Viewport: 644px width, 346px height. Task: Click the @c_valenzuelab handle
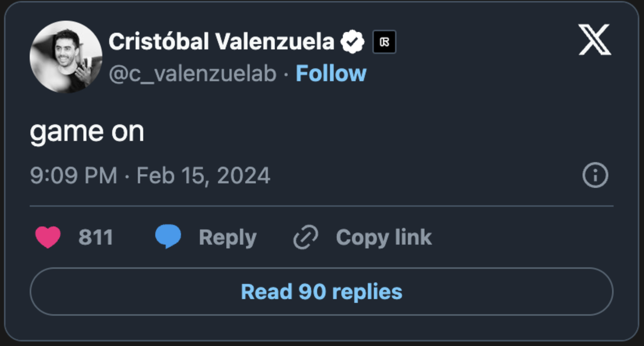(192, 73)
